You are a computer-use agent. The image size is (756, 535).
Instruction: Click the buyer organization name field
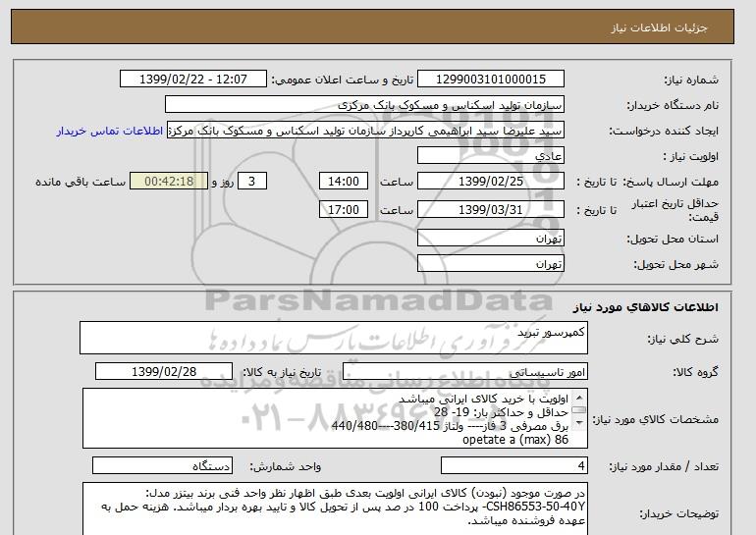(364, 105)
